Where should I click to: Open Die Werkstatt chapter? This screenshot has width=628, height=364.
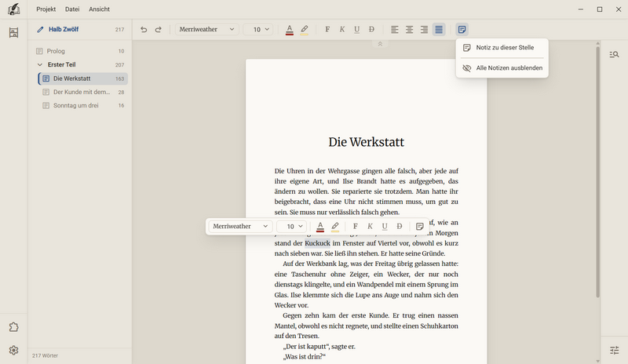tap(83, 78)
